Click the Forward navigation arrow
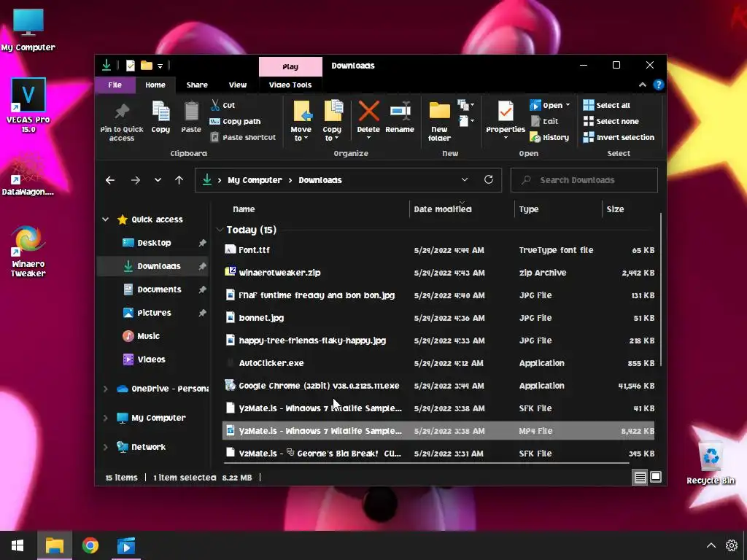This screenshot has width=747, height=560. (x=135, y=180)
